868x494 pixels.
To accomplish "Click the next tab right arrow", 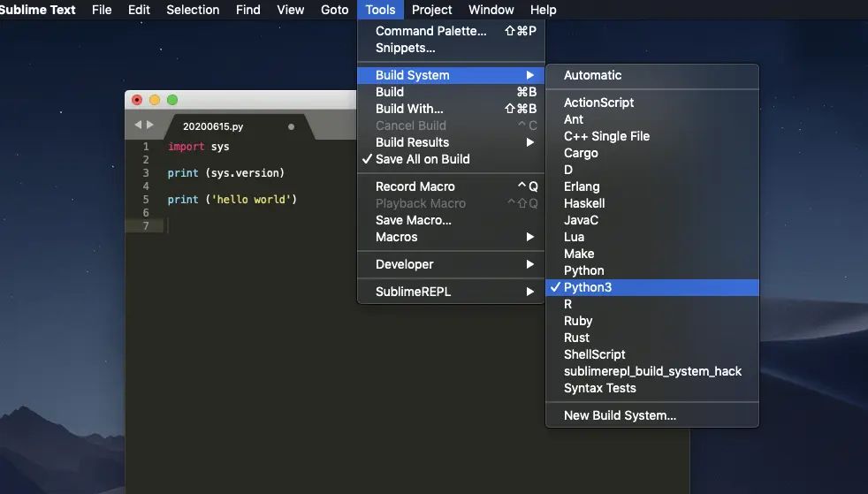I will point(150,125).
